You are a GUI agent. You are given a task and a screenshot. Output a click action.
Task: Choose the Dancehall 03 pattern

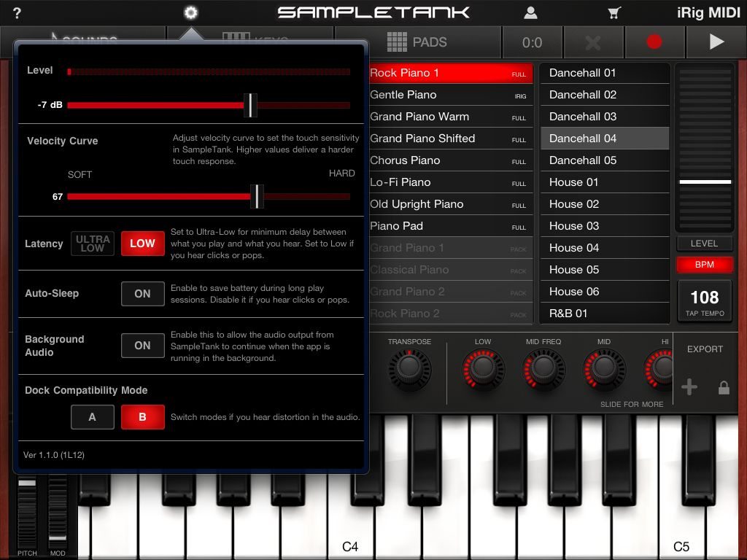pyautogui.click(x=605, y=117)
